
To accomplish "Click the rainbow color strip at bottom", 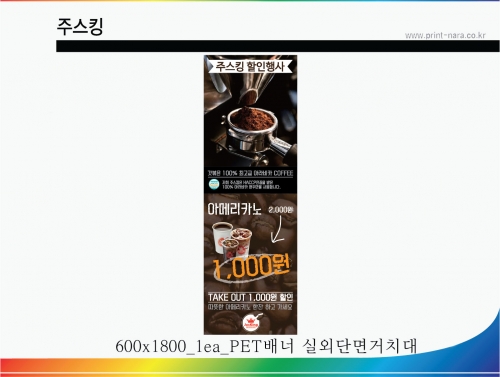I will click(x=250, y=368).
